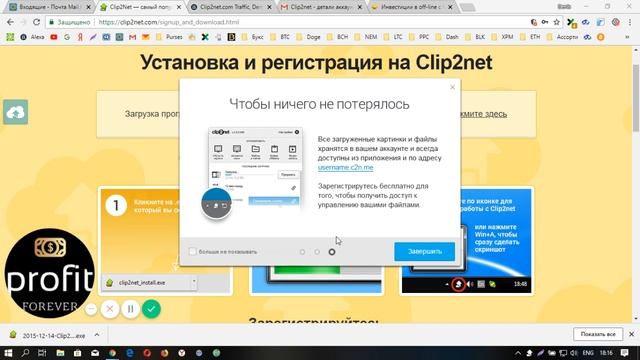Open the username.c2n.me link
Viewport: 640px width, 360px height.
345,167
